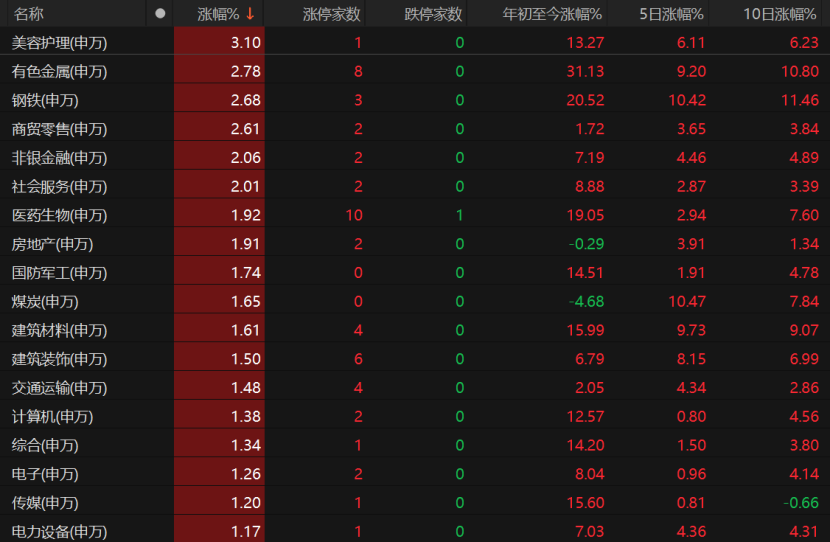
Task: Click the circle icon in header row
Action: [x=160, y=14]
